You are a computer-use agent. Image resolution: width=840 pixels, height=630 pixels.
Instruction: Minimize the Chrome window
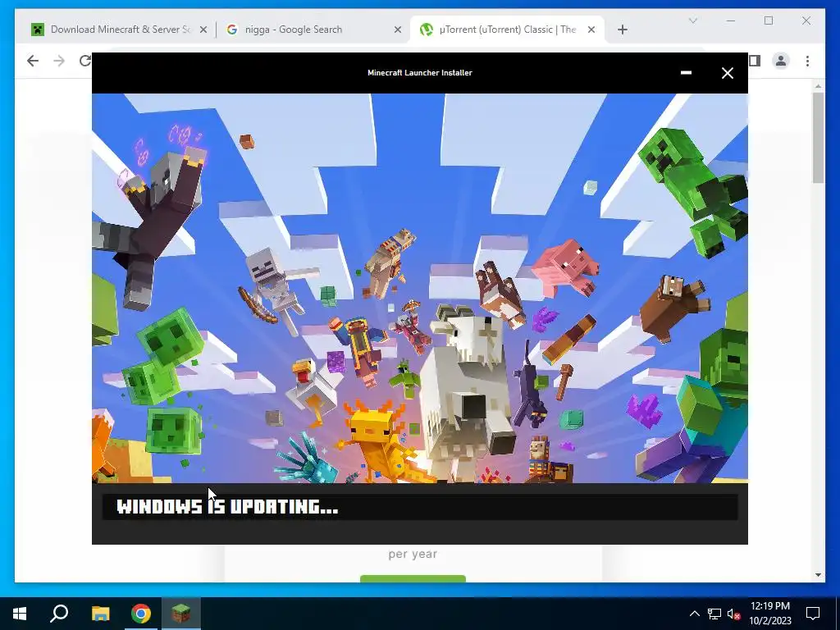[731, 21]
